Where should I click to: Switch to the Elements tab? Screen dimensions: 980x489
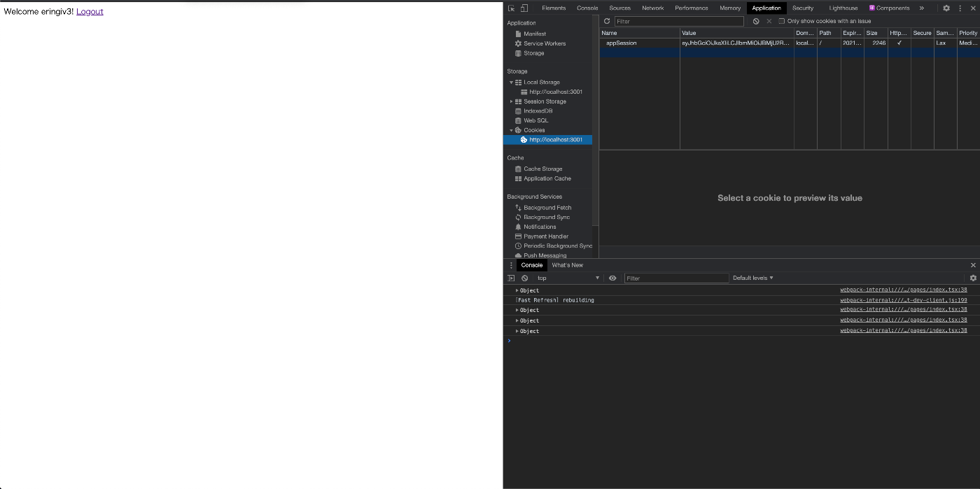click(554, 8)
